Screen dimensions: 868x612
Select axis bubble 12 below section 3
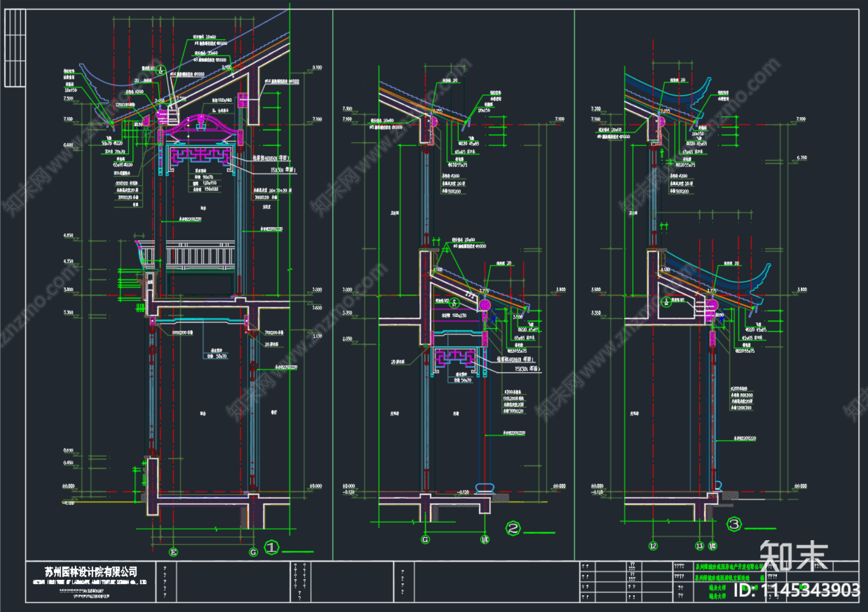(653, 545)
